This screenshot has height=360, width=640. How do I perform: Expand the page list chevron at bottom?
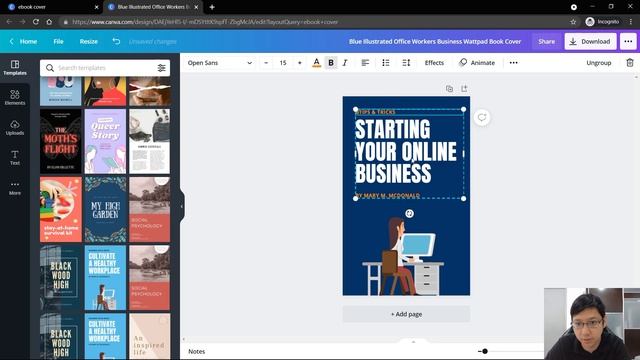tap(413, 342)
